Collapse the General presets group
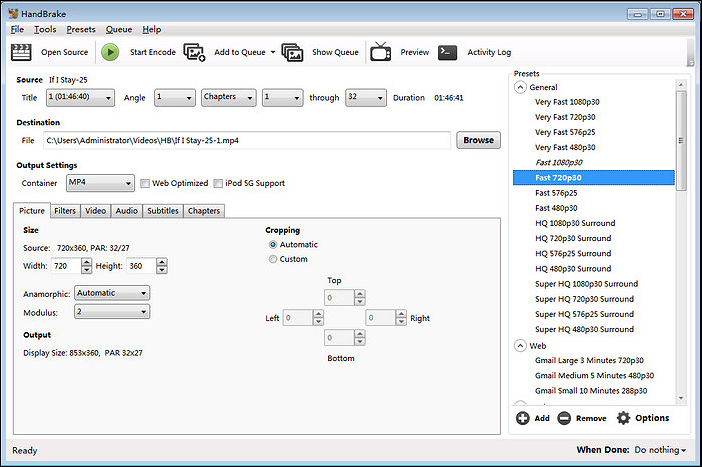The image size is (702, 467). click(520, 87)
